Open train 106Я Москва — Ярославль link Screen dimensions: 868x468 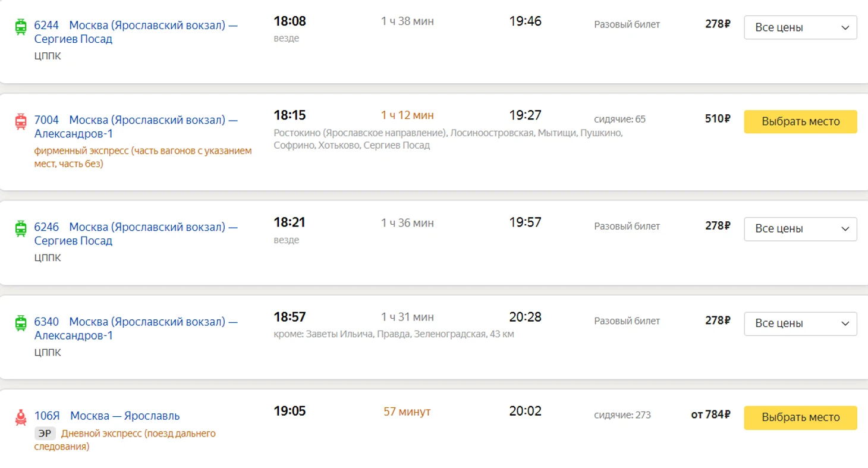coord(124,416)
